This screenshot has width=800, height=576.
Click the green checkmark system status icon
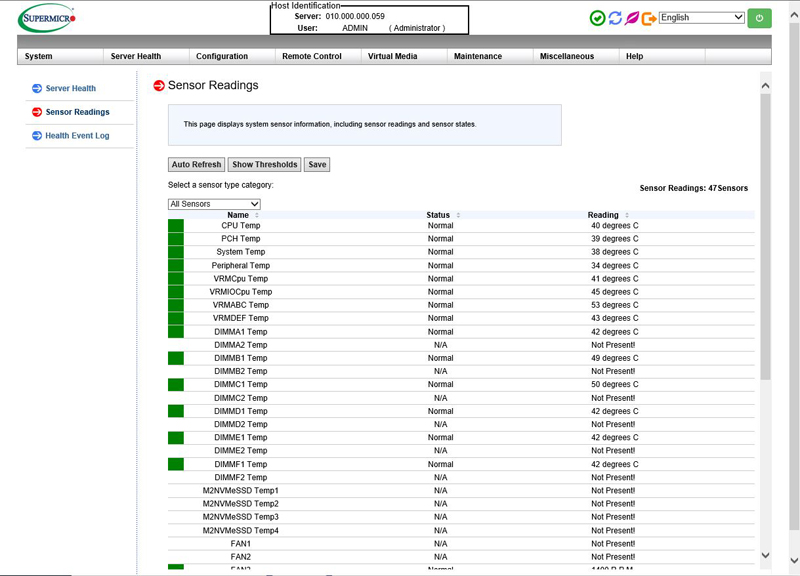pos(597,18)
